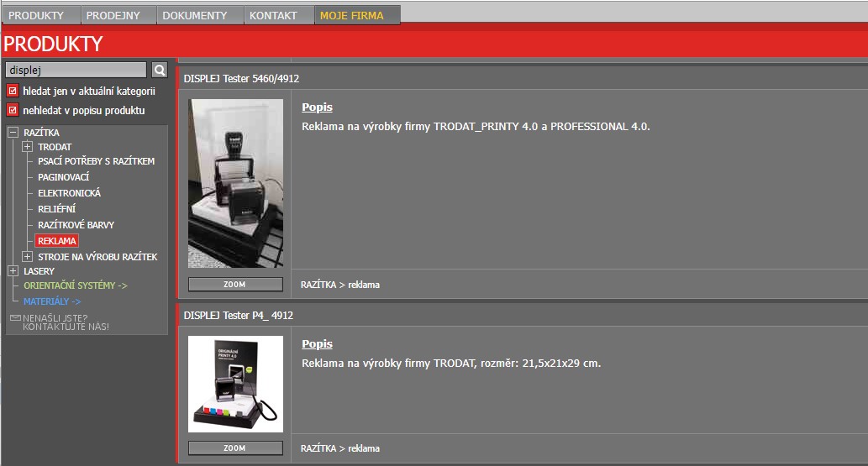The width and height of the screenshot is (868, 466).
Task: Toggle 'nehledat v popisu produktu' checkbox
Action: click(x=12, y=110)
